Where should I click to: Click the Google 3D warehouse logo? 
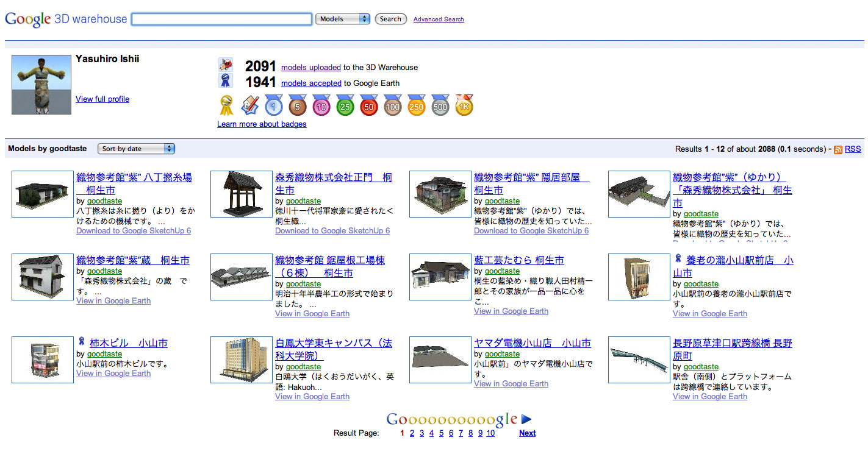coord(66,19)
